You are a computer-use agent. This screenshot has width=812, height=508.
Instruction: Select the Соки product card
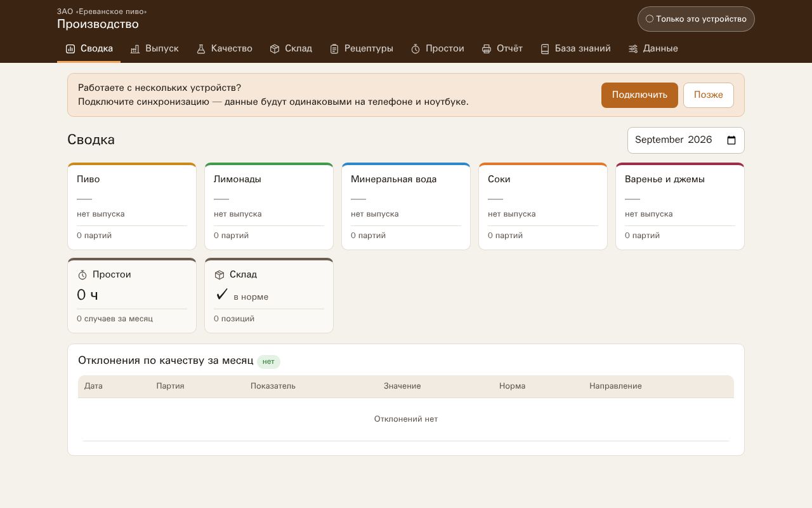(x=543, y=206)
